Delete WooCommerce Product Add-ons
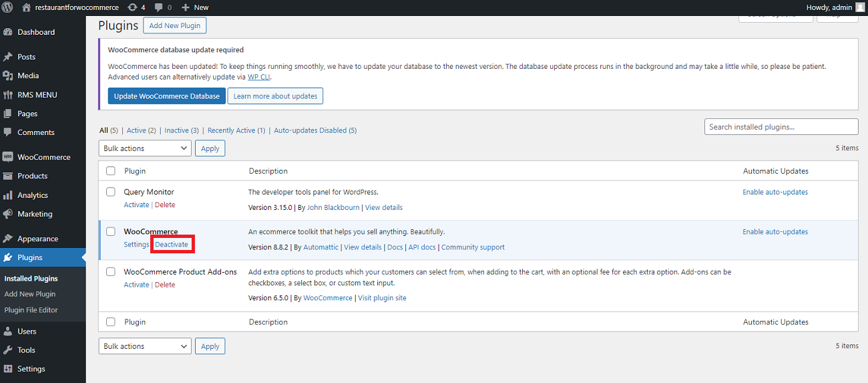 pos(165,285)
